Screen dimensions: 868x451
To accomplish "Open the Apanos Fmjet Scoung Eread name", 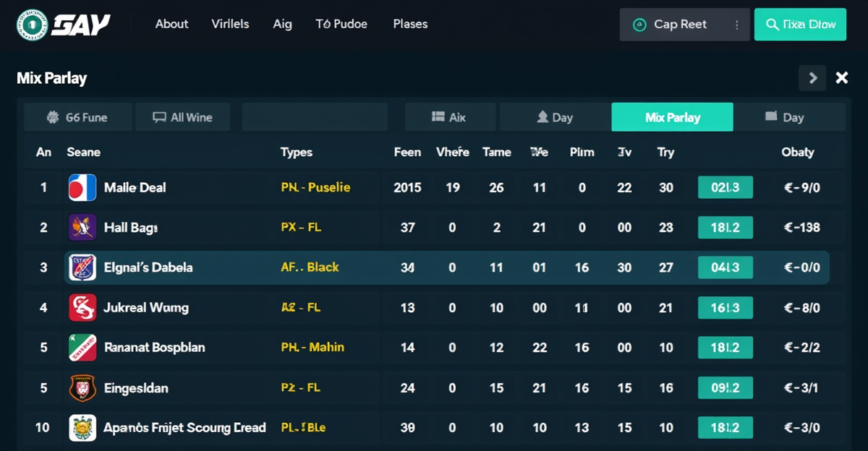I will [x=184, y=428].
